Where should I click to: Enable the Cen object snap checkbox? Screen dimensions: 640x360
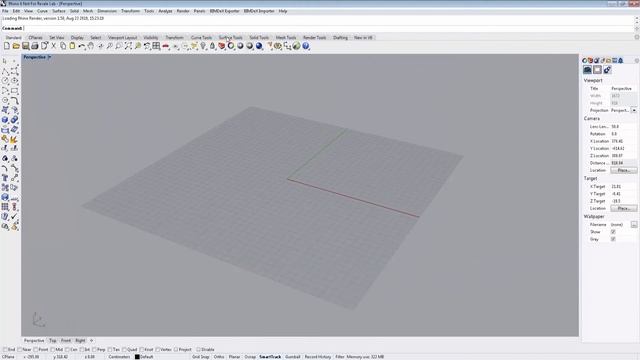pyautogui.click(x=68, y=350)
